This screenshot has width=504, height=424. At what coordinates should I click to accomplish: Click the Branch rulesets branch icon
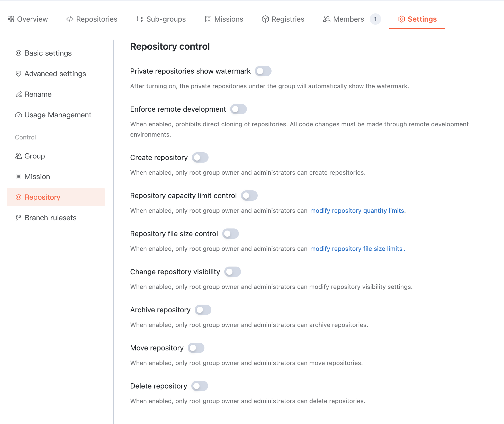19,218
